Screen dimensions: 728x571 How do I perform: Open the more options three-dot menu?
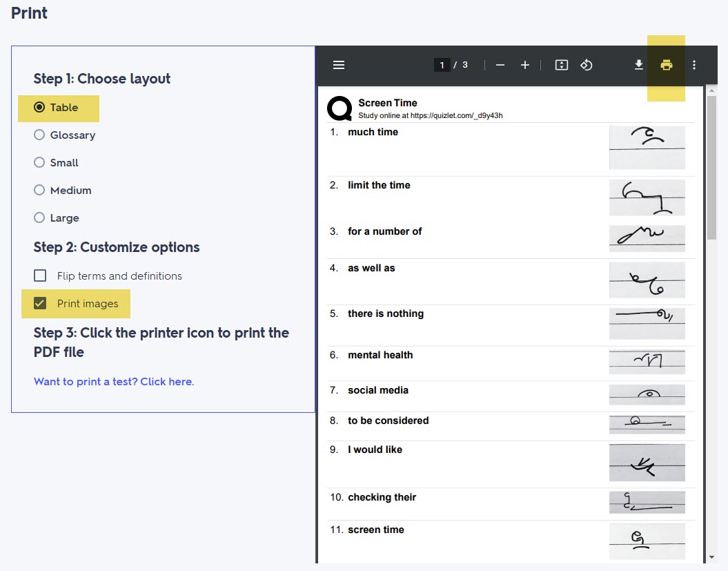coord(694,64)
